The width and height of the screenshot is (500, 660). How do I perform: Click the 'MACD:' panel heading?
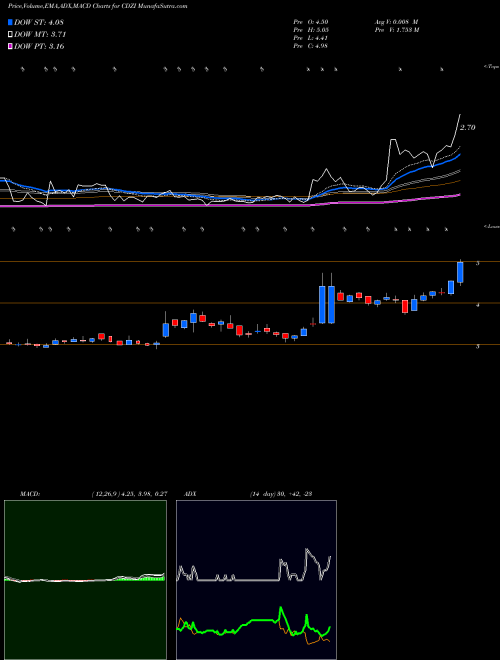[x=30, y=494]
